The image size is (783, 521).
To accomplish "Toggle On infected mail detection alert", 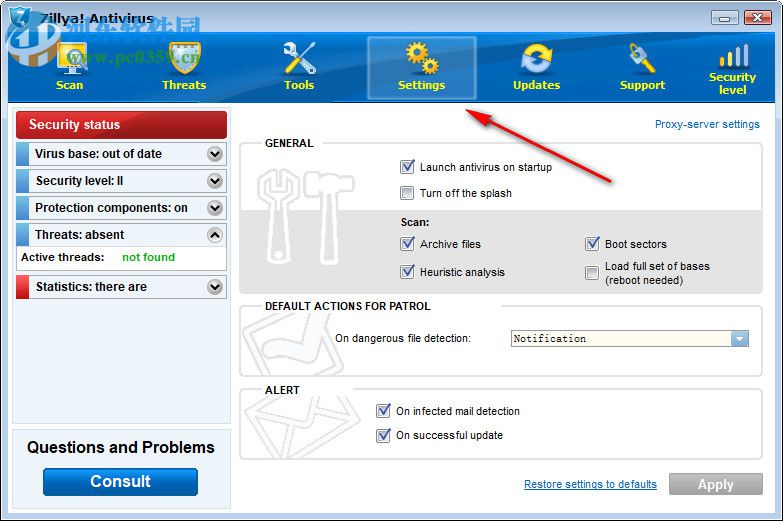I will tap(383, 411).
